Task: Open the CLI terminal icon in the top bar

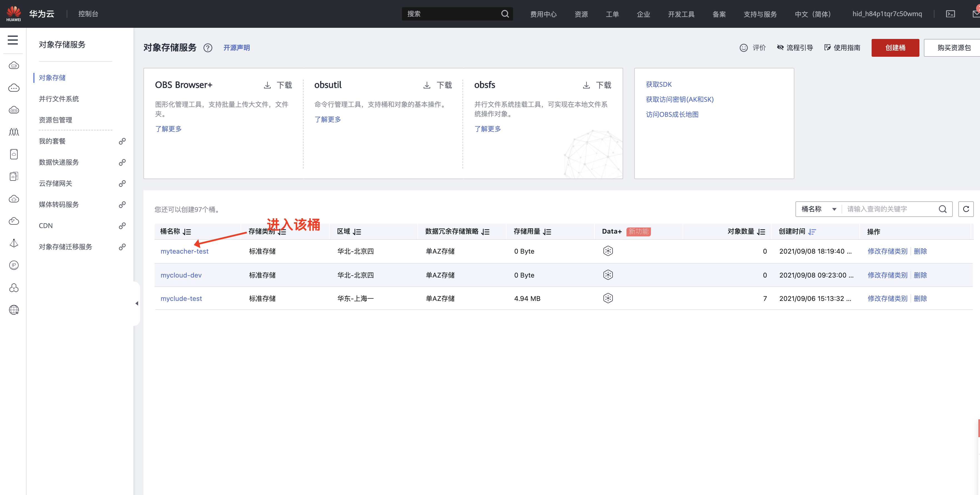Action: [x=951, y=14]
